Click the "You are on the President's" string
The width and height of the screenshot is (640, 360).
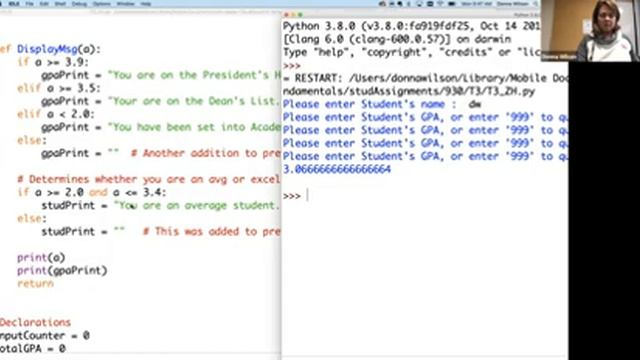(x=194, y=75)
